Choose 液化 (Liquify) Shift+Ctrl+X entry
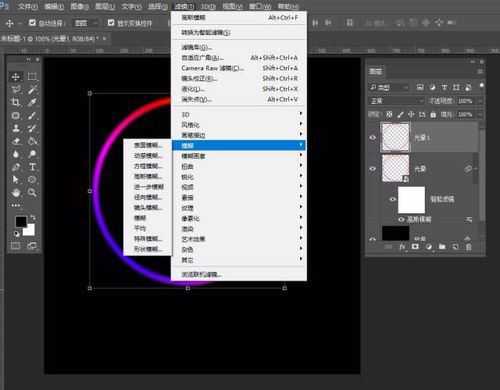 [x=239, y=89]
